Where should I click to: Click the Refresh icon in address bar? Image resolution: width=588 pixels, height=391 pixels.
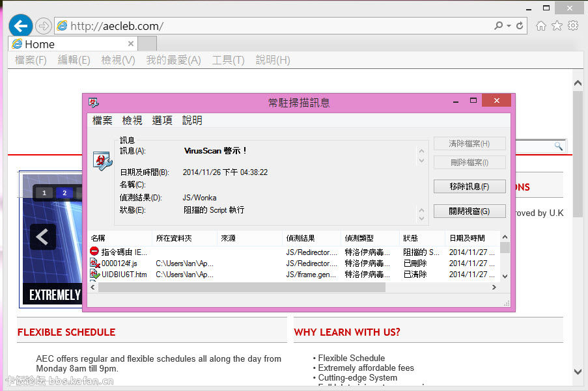coord(520,25)
